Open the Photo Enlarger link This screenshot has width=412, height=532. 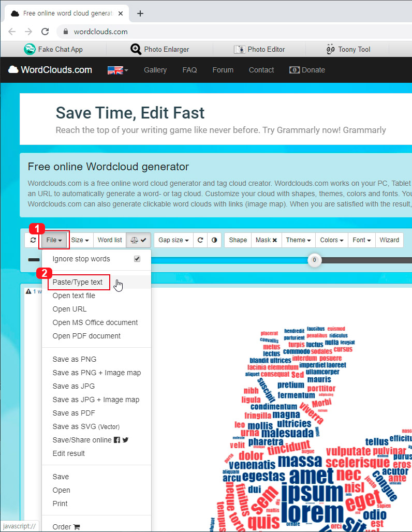click(x=160, y=49)
